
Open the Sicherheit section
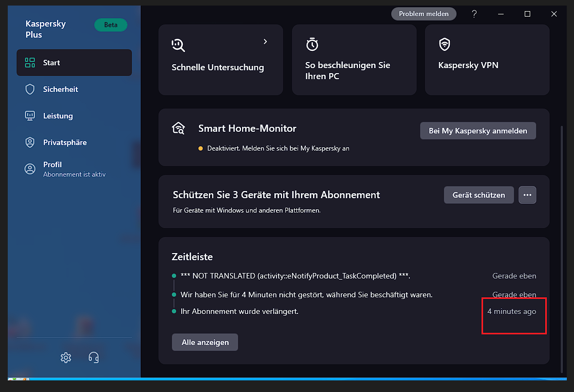tap(74, 89)
